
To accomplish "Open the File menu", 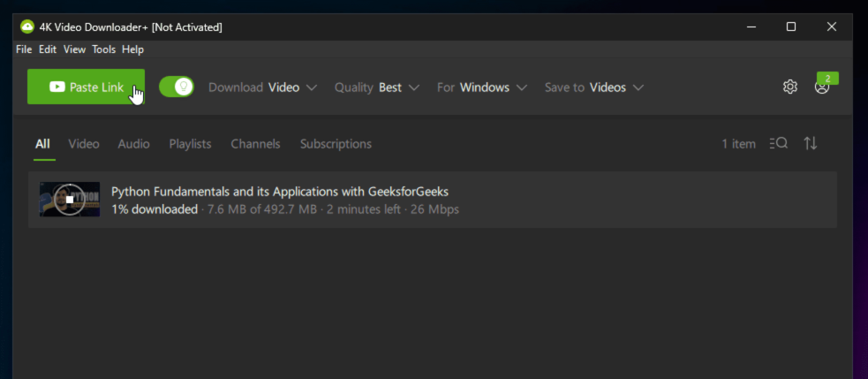I will [x=24, y=49].
